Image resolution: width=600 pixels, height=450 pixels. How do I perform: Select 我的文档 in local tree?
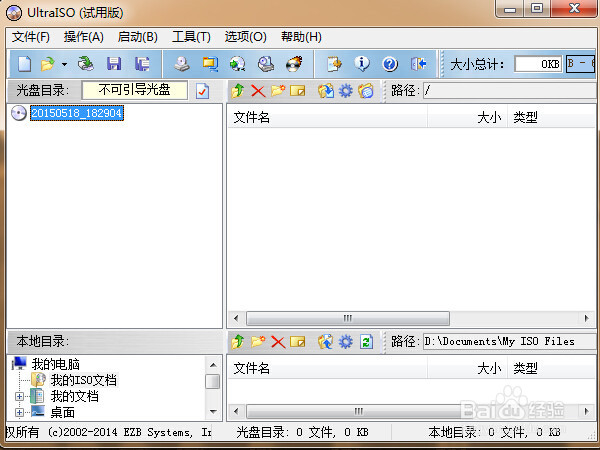tap(74, 396)
